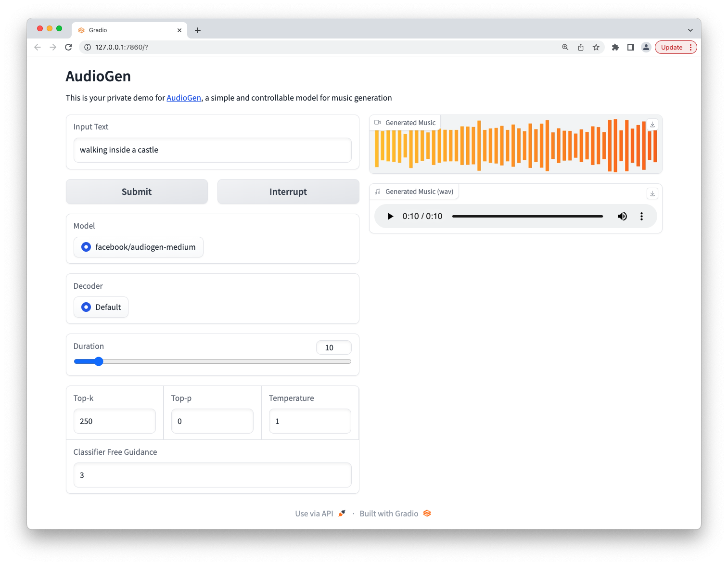Screen dimensions: 728x565
Task: Open browser extensions puzzle icon
Action: [615, 47]
